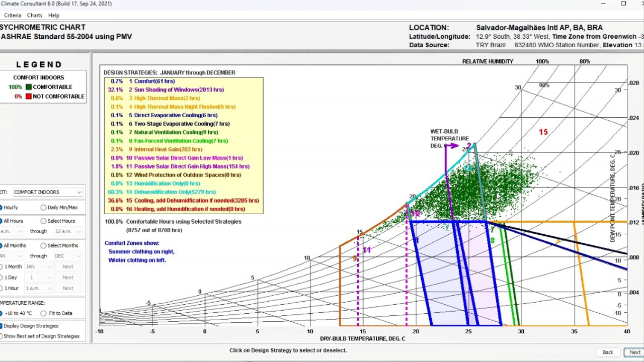Enable Show Best set of Design Strategies

coord(2,336)
